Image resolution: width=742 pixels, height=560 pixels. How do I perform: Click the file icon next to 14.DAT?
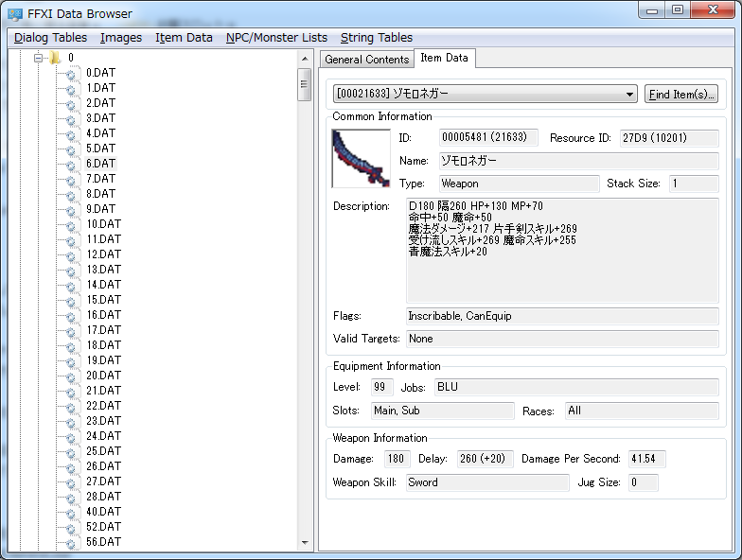coord(71,286)
